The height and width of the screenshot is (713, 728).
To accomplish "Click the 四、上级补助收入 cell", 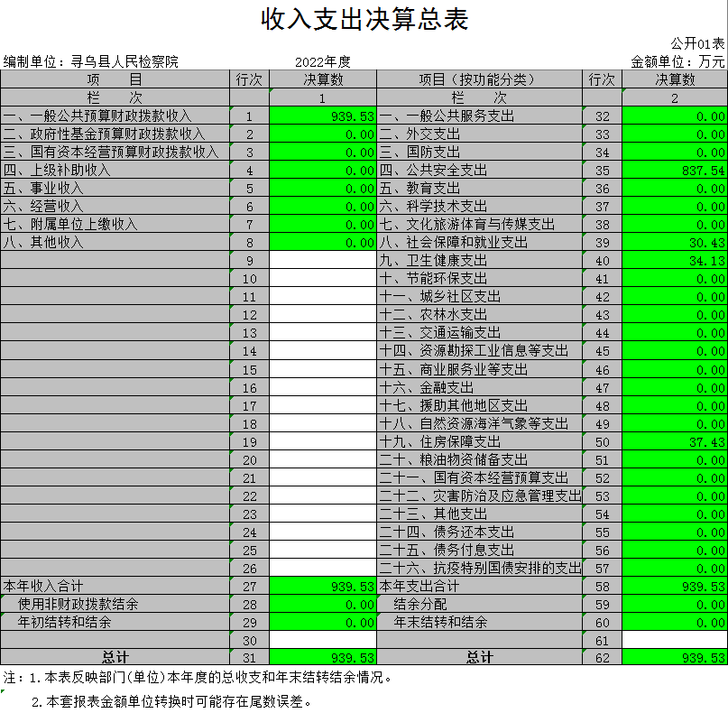I will pos(115,170).
